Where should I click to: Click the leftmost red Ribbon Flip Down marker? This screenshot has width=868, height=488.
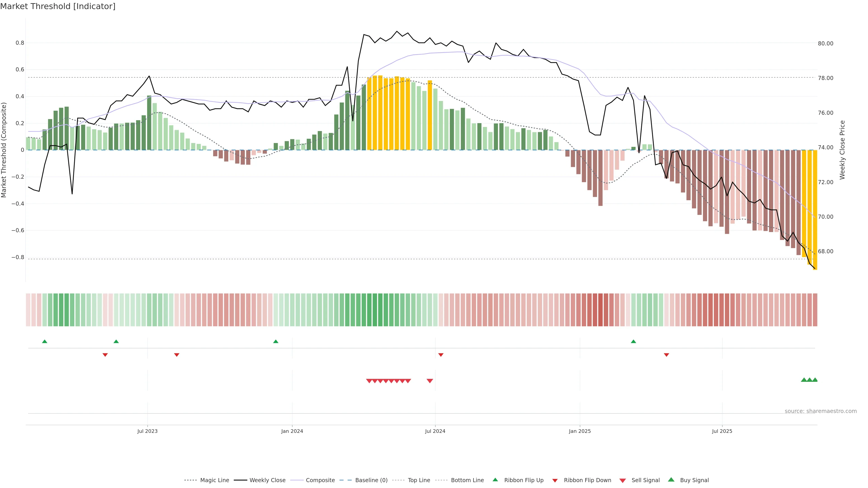105,355
